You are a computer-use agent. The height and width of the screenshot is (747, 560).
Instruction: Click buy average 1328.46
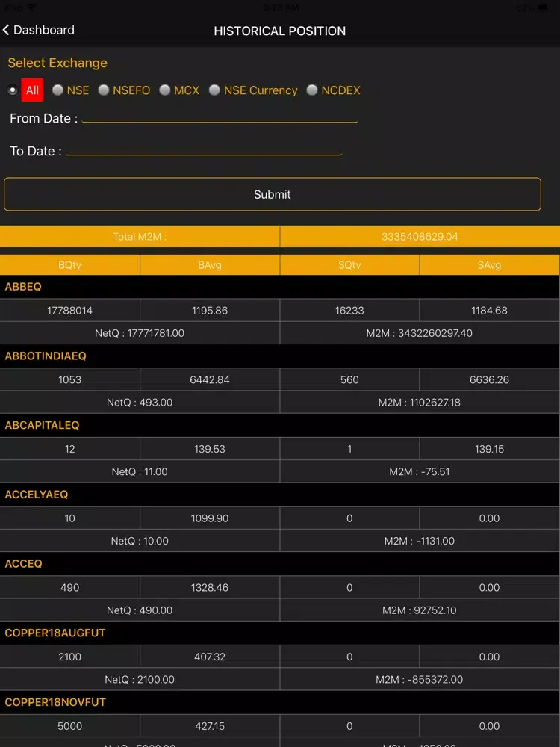pos(210,587)
